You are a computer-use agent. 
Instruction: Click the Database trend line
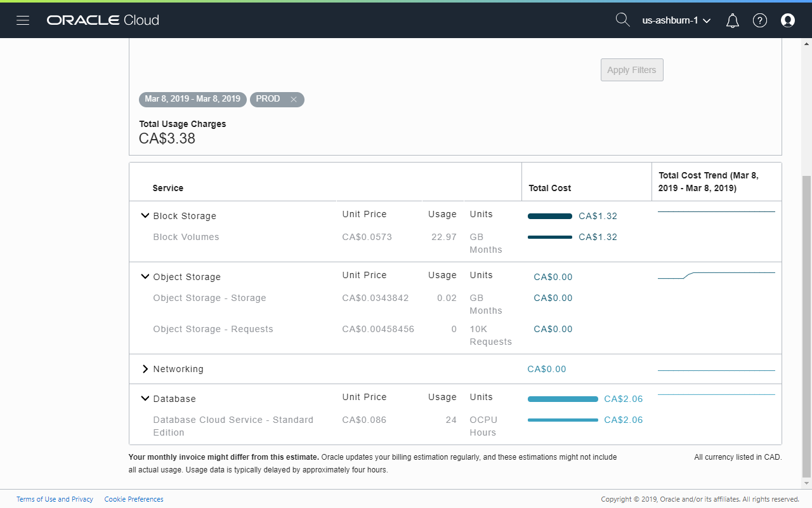716,394
